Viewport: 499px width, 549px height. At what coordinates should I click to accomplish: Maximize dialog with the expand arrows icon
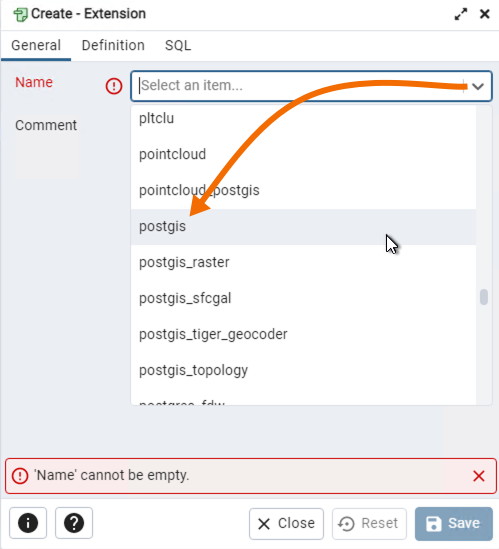coord(461,14)
